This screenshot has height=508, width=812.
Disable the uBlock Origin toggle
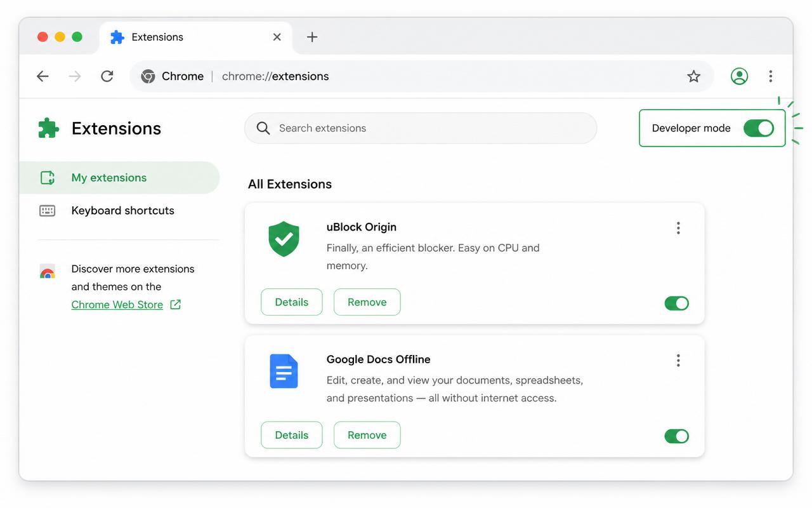click(677, 304)
